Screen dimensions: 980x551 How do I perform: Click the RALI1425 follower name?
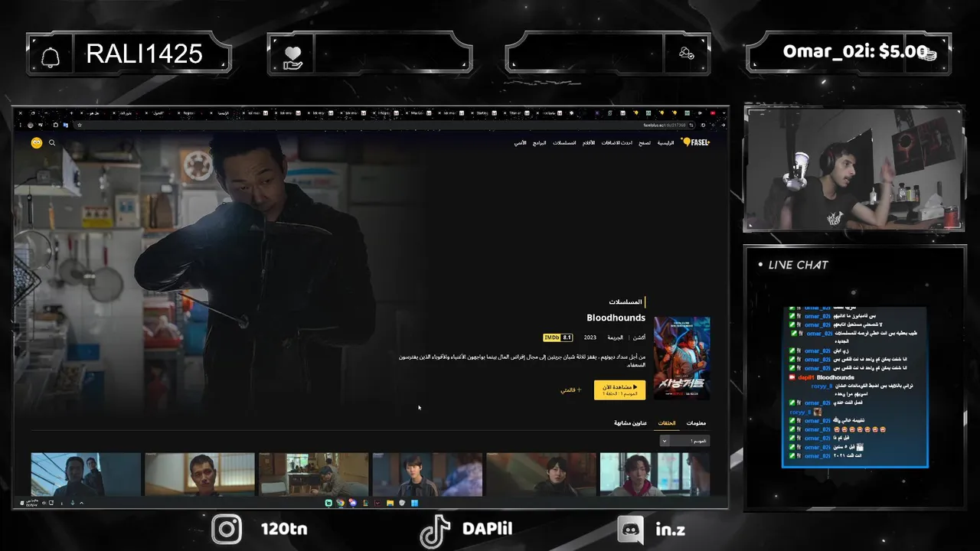(144, 54)
